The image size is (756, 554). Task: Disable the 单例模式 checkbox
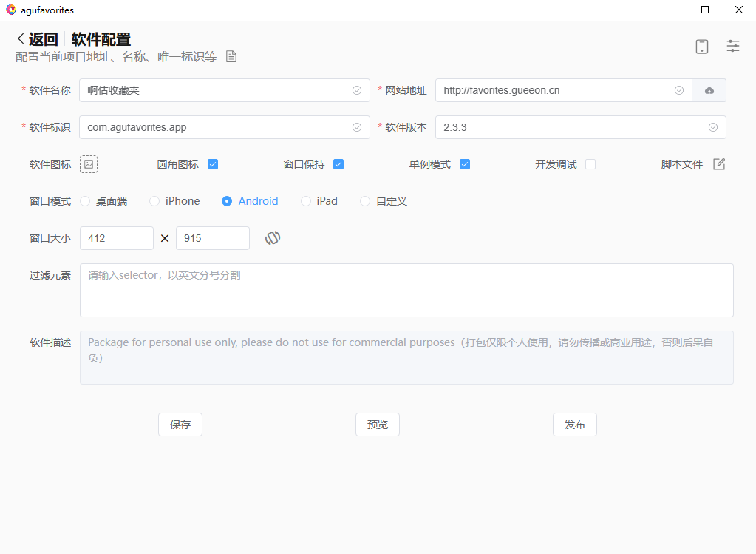465,164
